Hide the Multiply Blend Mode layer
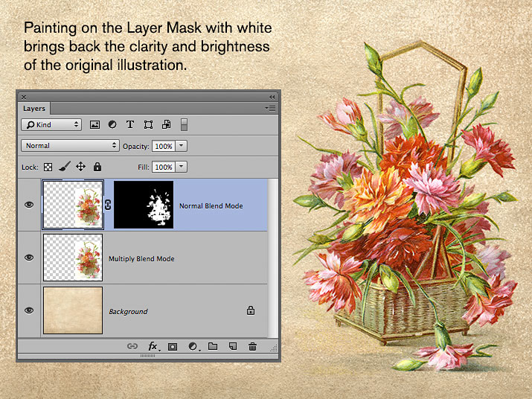Viewport: 532px width, 399px height. click(29, 258)
